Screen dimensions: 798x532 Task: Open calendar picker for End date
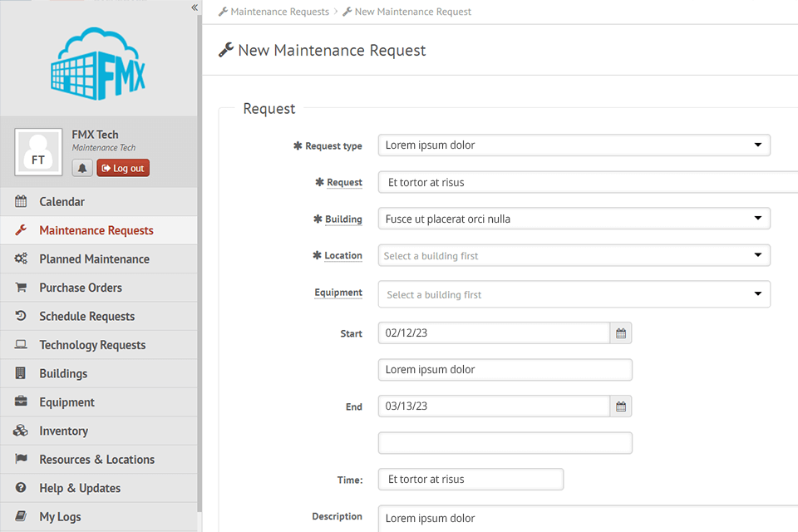pos(621,406)
